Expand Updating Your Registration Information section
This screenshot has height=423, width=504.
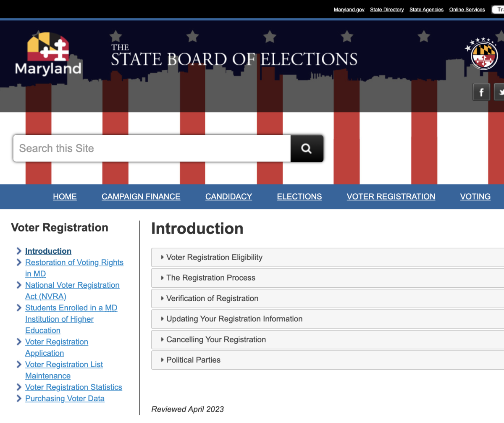point(328,319)
